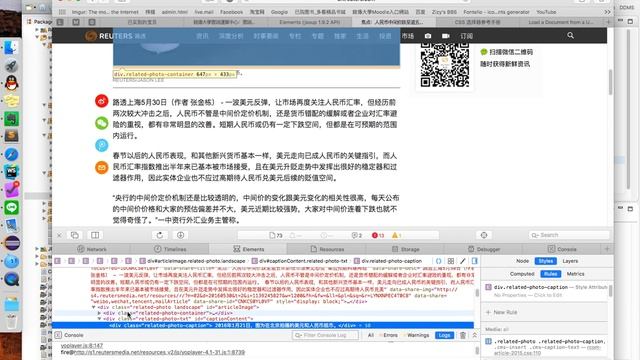Open the Facebook bookmark
The height and width of the screenshot is (360, 640).
click(x=231, y=12)
